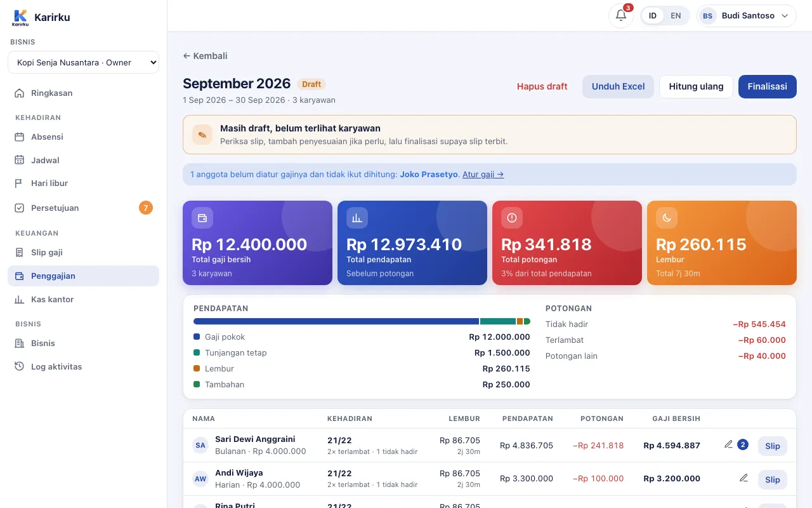812x508 pixels.
Task: Click the Tunjangan tetap teal bar segment
Action: [498, 321]
